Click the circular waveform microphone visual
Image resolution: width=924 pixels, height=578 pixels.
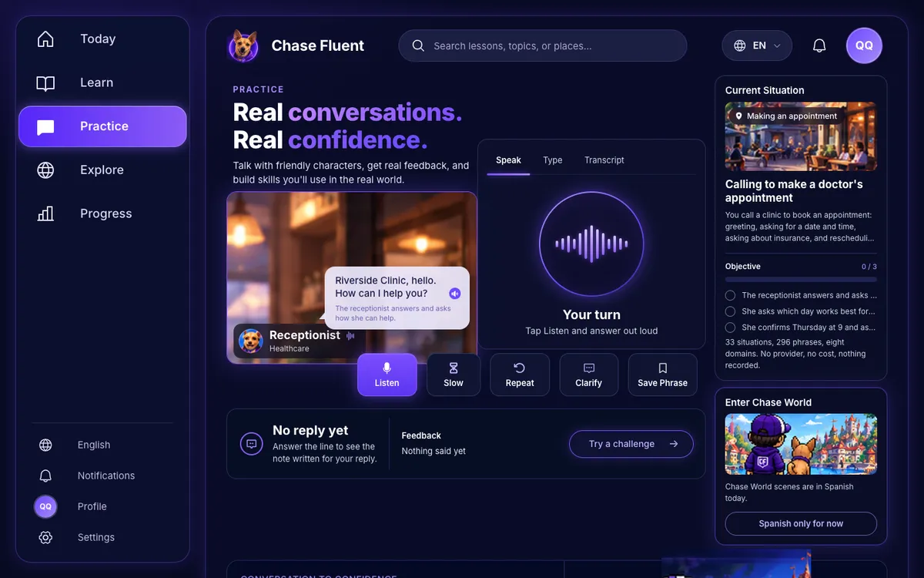pyautogui.click(x=591, y=244)
